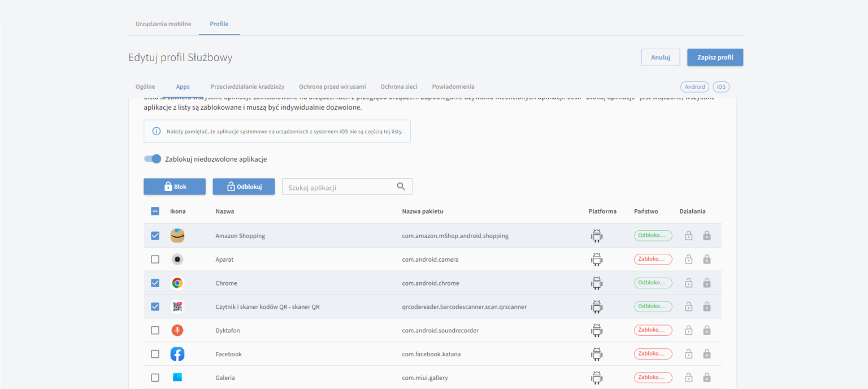Click the search magnifier icon
Image resolution: width=868 pixels, height=389 pixels.
coord(401,187)
